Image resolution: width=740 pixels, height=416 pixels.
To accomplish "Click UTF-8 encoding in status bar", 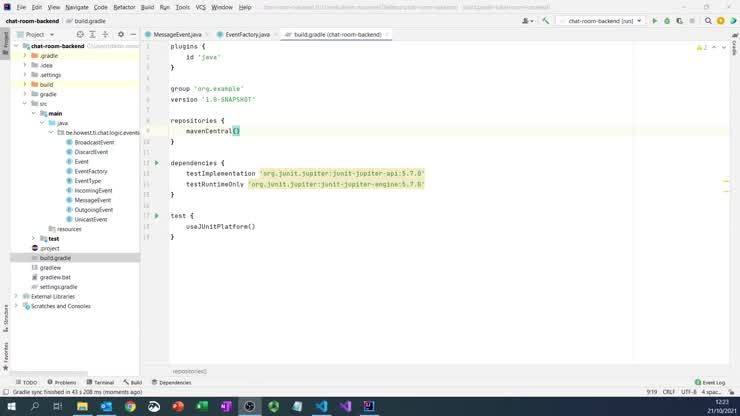I will point(689,392).
